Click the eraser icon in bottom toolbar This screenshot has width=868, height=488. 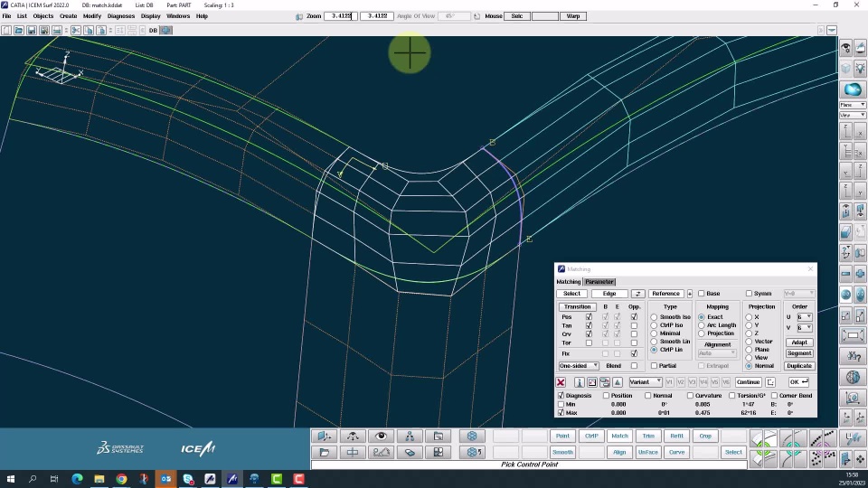pyautogui.click(x=410, y=452)
